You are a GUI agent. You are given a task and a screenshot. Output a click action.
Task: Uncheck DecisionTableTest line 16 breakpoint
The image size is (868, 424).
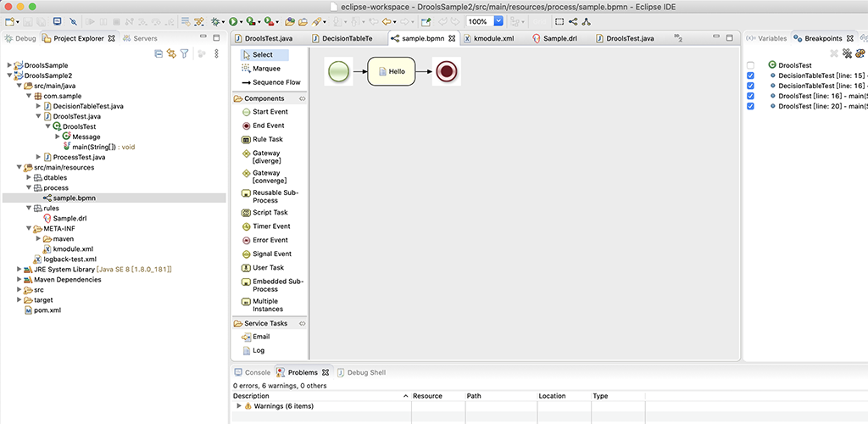[x=751, y=86]
